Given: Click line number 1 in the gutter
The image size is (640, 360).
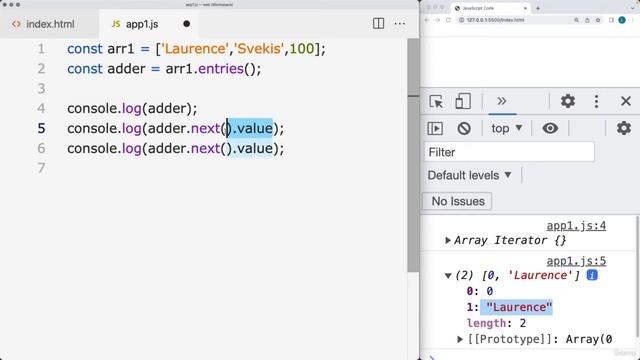Looking at the screenshot, I should pos(41,49).
